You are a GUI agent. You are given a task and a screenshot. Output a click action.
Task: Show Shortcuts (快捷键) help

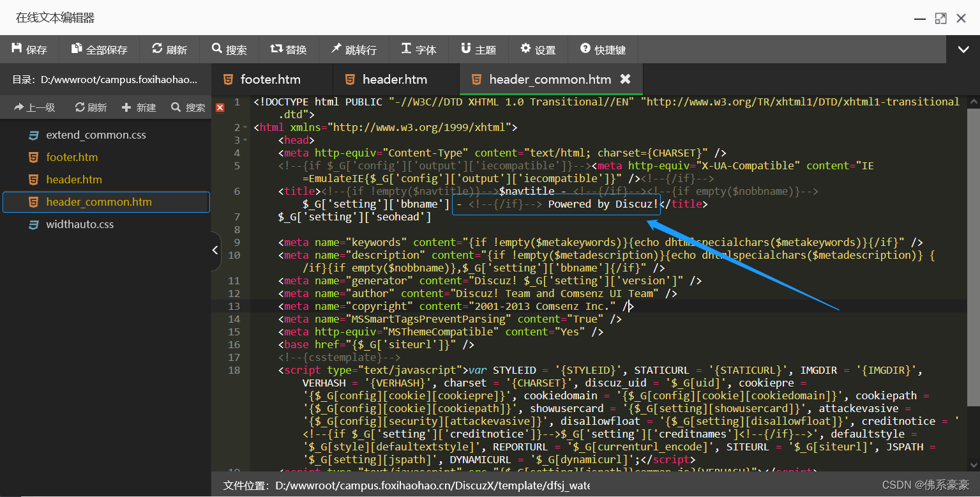[603, 49]
